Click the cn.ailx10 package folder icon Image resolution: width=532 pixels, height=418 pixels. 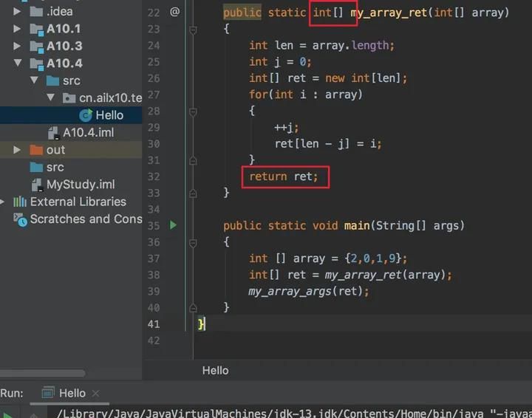(x=69, y=98)
